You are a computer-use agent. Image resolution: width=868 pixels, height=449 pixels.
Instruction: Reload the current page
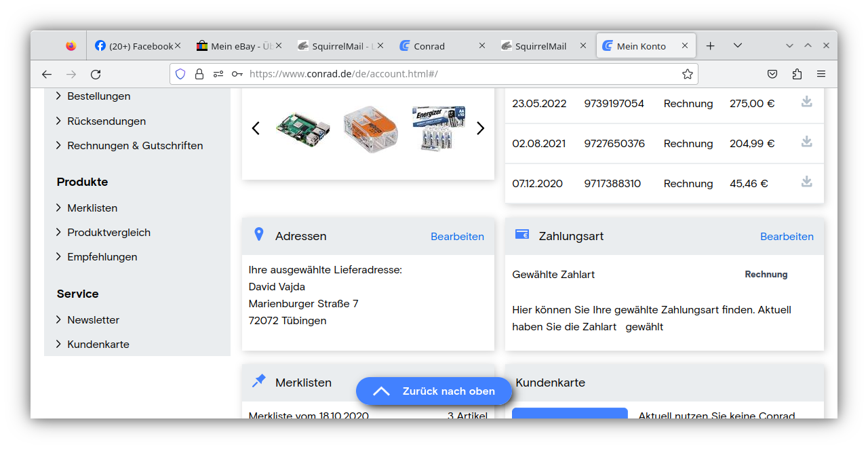(96, 74)
